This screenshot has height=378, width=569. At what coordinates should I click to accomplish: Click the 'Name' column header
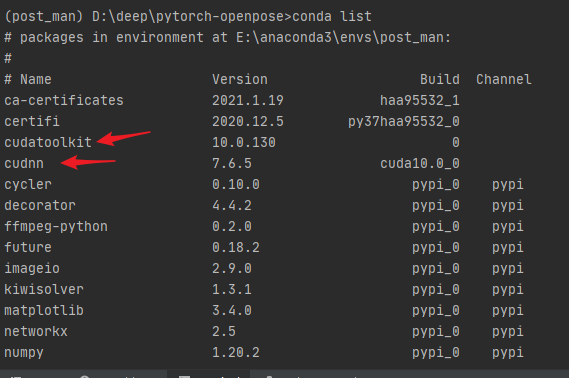[x=36, y=79]
